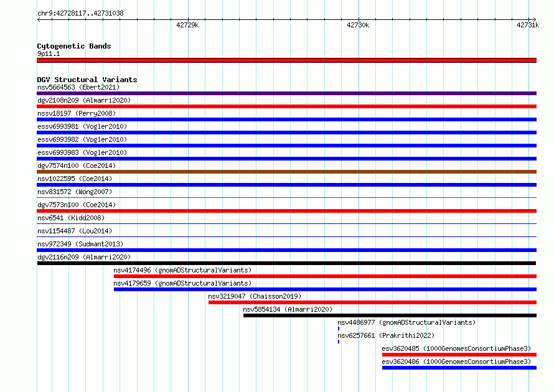Select nsv5854134 (Almarri2020) variant label

click(x=288, y=309)
